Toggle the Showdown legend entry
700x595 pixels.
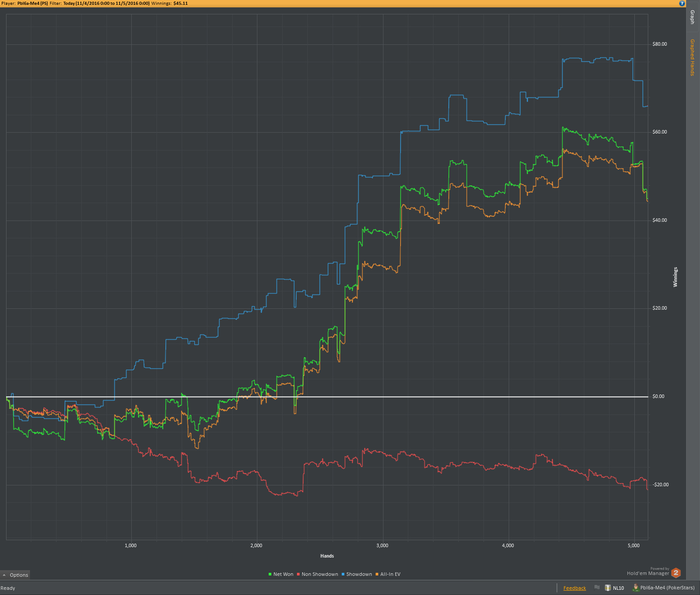click(x=357, y=574)
